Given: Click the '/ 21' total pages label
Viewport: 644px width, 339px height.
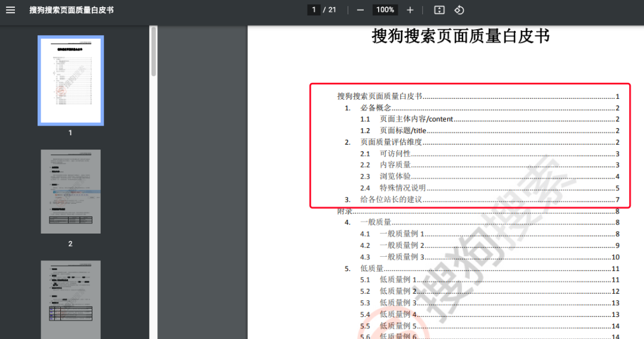Looking at the screenshot, I should tap(329, 10).
